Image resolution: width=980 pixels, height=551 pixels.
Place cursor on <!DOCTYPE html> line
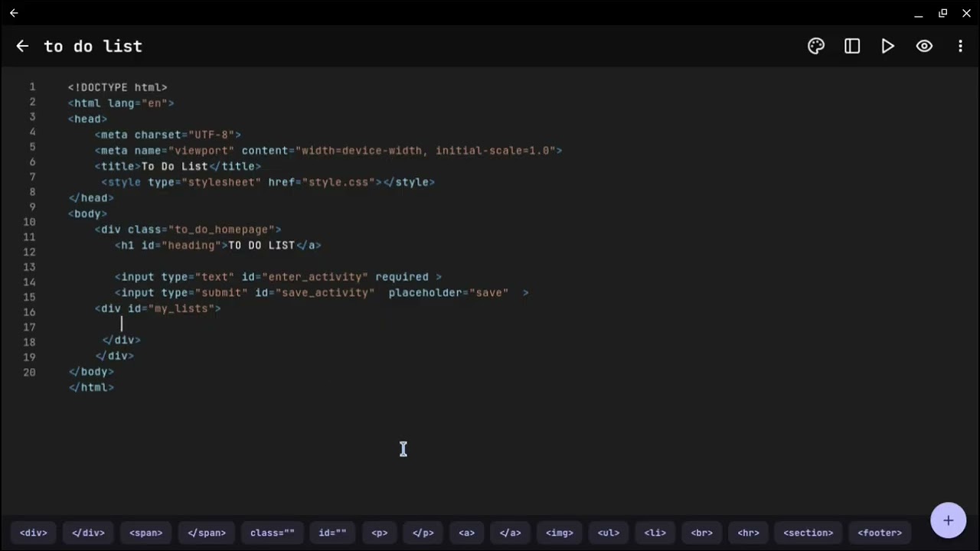(x=117, y=87)
